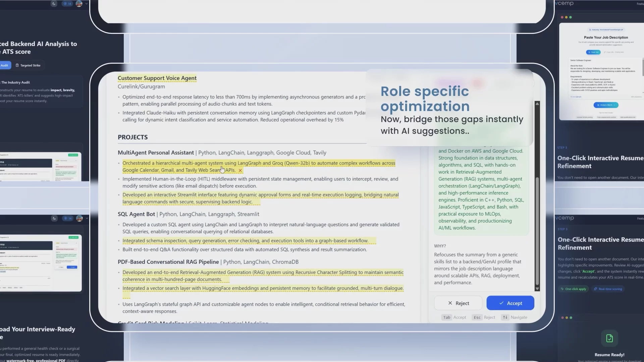Click the vcomp logo at top right
Screen dimensions: 644x362
pyautogui.click(x=565, y=3)
